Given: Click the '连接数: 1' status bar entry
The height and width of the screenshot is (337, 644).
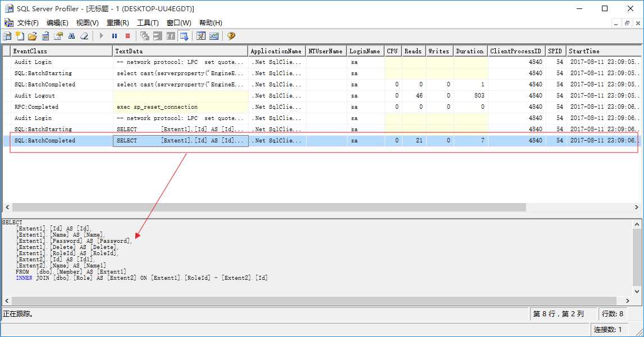Looking at the screenshot, I should pos(608,329).
